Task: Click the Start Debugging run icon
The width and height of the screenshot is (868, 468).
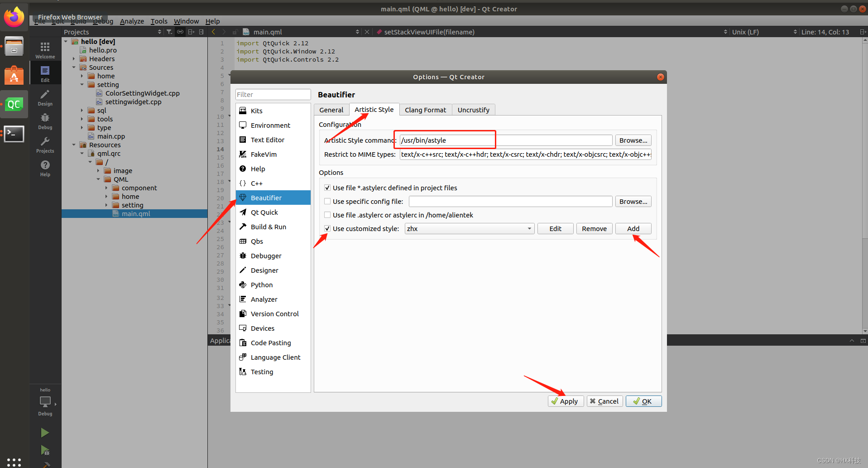Action: [45, 450]
